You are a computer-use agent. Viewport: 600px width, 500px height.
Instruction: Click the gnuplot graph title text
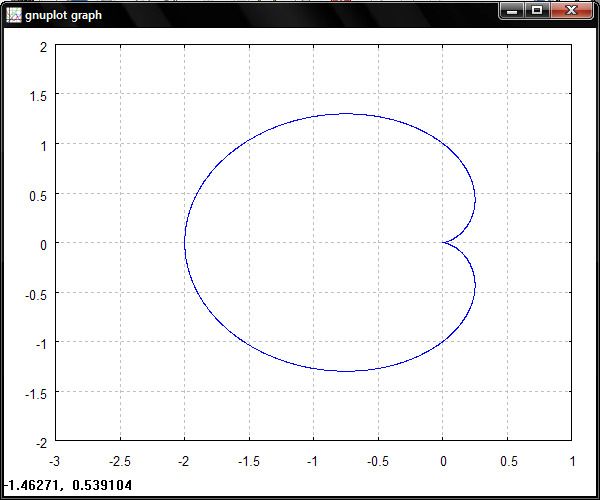tap(64, 16)
